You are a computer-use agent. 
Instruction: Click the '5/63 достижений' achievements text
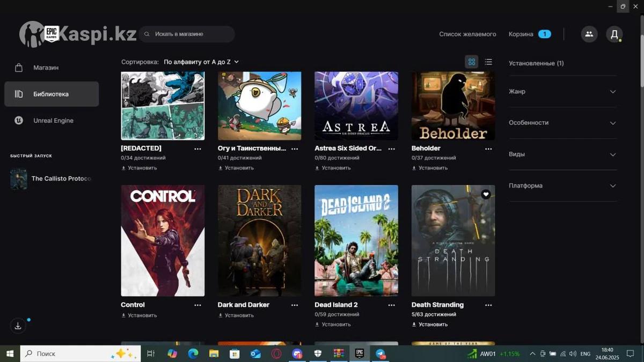click(434, 315)
